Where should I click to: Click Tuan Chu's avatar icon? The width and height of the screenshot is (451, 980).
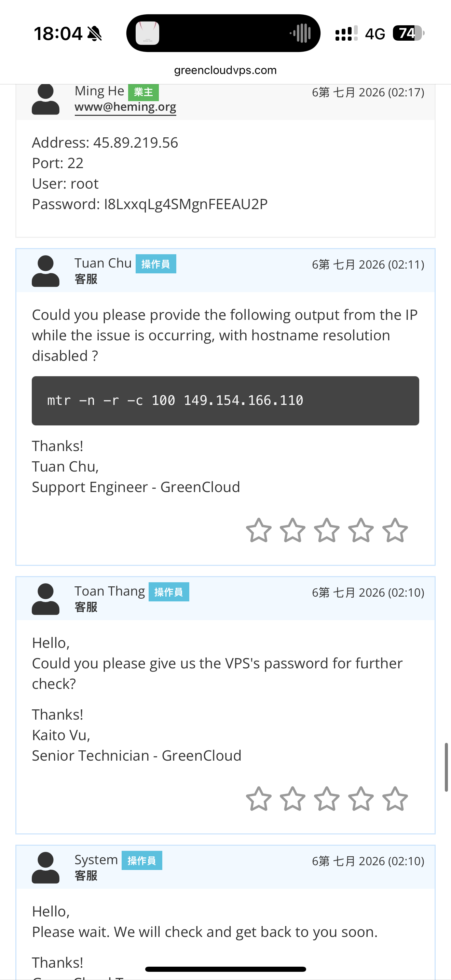[x=46, y=271]
